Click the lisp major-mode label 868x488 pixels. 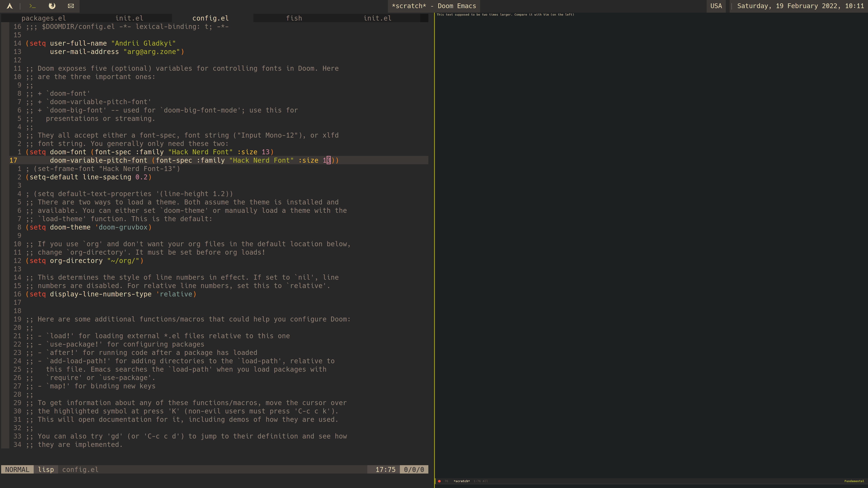coord(46,469)
